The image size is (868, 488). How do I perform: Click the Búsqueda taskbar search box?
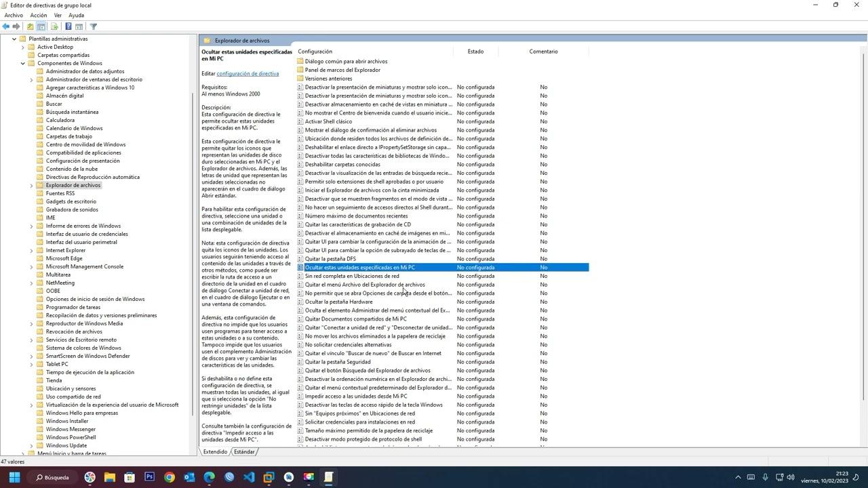(x=53, y=477)
